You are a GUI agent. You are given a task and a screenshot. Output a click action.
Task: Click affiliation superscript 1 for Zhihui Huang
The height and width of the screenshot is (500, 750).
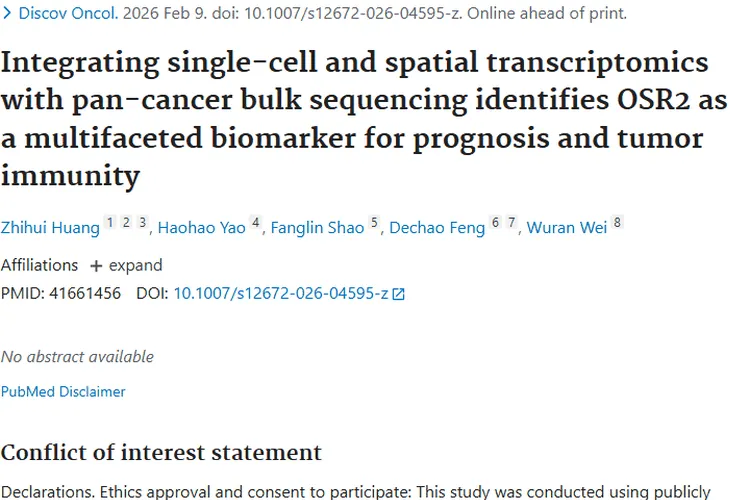click(110, 223)
